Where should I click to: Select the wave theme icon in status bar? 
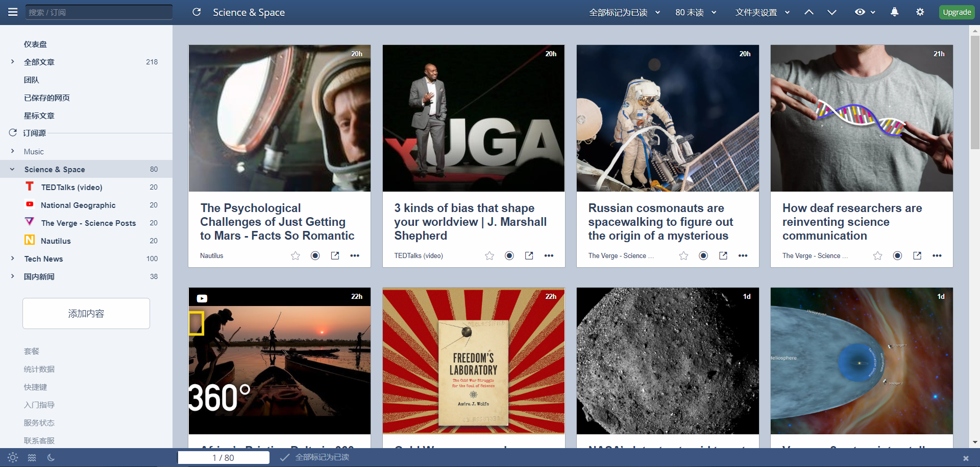[x=32, y=458]
